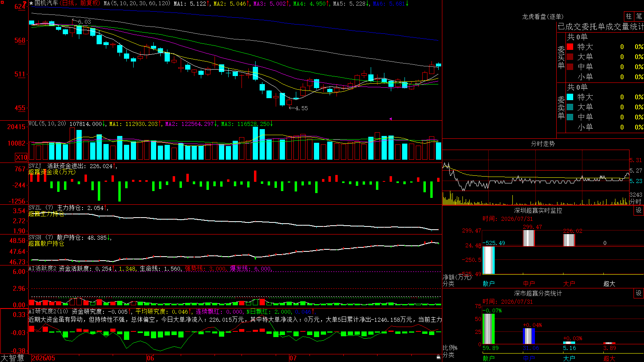Image resolution: width=644 pixels, height=362 pixels.
Task: Click the VOL(5,10,20) indicator label
Action: point(47,124)
